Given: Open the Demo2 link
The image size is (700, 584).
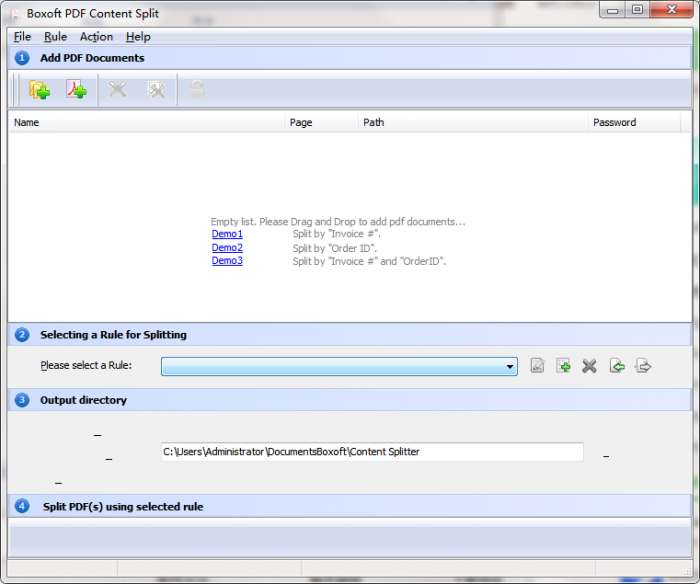Looking at the screenshot, I should point(227,247).
